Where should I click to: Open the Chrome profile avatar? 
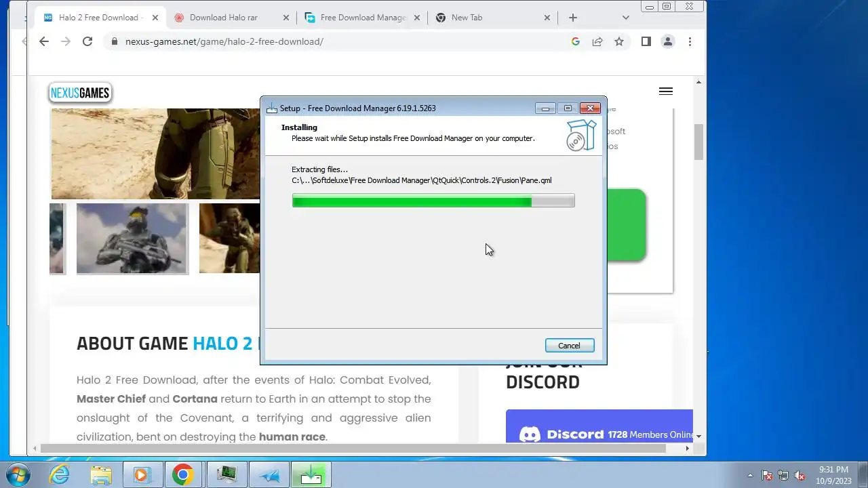(x=668, y=41)
